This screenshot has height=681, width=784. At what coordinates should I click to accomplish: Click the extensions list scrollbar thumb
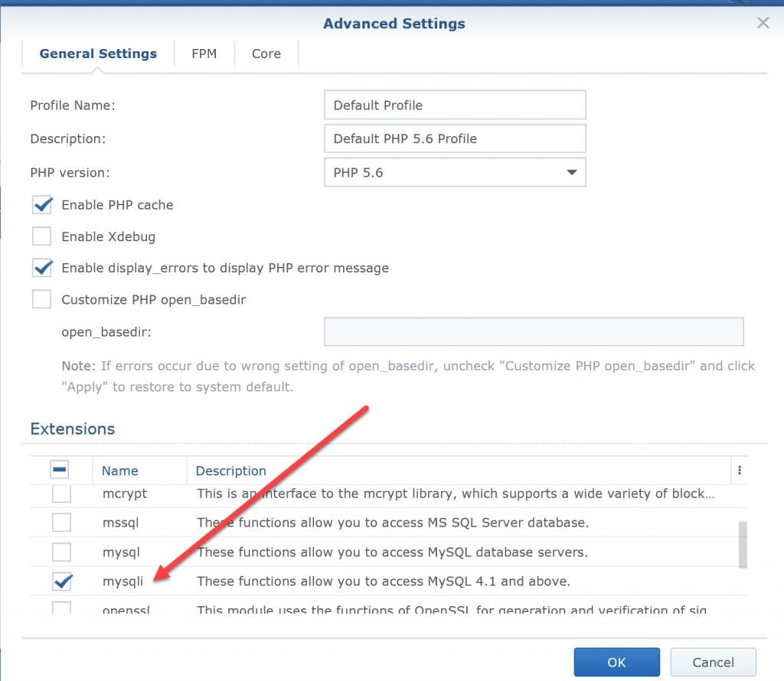[743, 545]
